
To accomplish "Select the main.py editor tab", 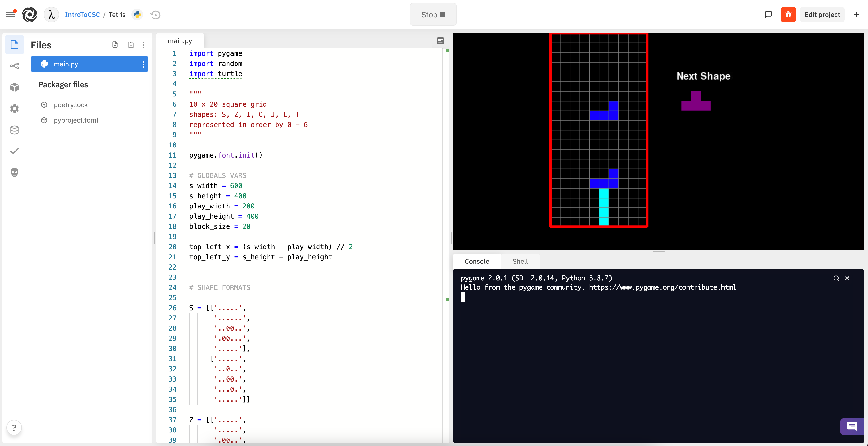I will [x=180, y=40].
